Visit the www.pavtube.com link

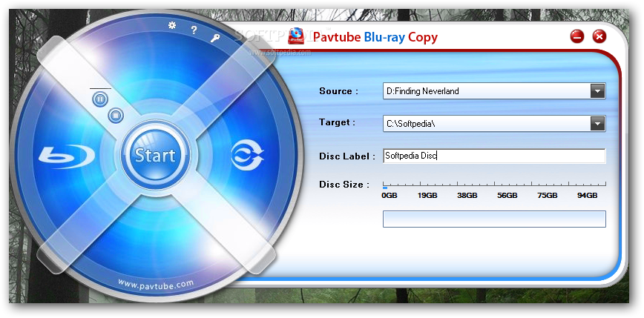tap(156, 283)
